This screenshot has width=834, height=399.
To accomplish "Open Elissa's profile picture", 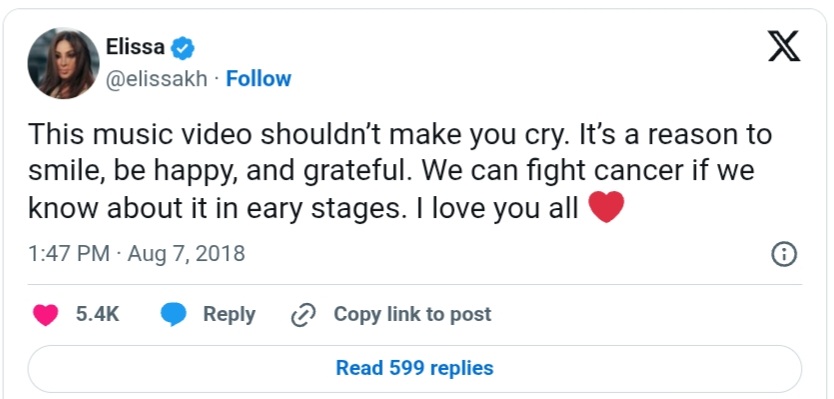I will click(x=63, y=63).
